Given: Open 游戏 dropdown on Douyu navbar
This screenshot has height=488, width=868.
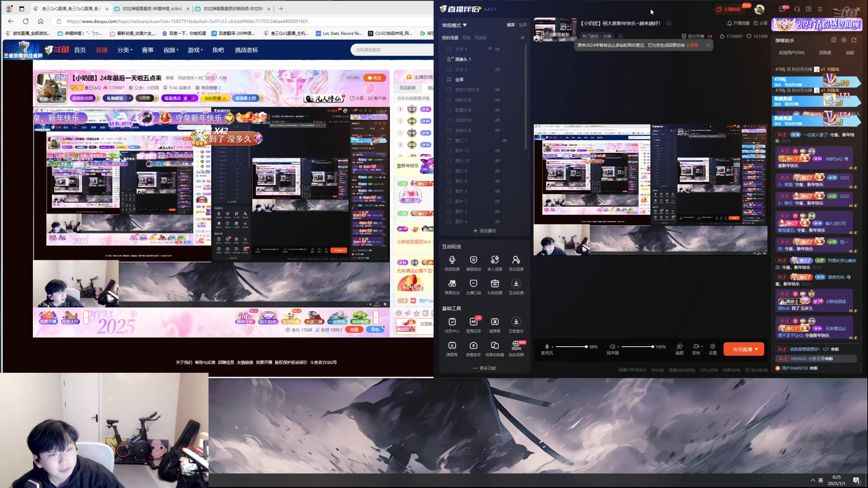Looking at the screenshot, I should coord(195,50).
